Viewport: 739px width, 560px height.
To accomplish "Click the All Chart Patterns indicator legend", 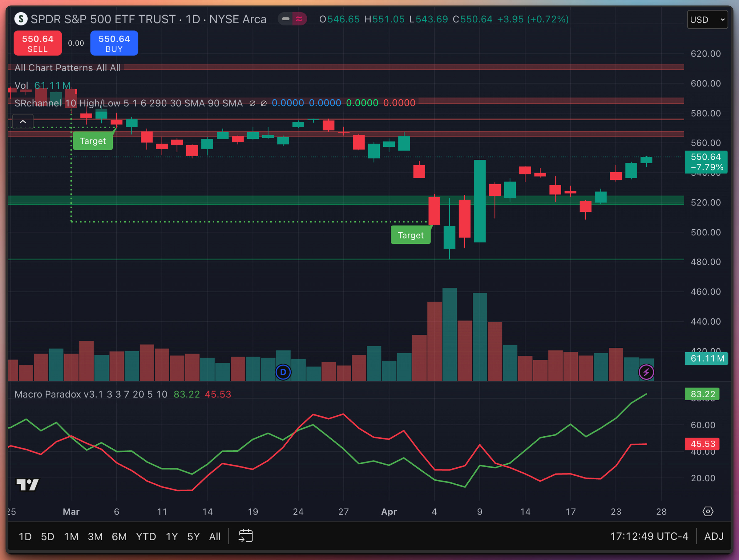I will point(67,68).
